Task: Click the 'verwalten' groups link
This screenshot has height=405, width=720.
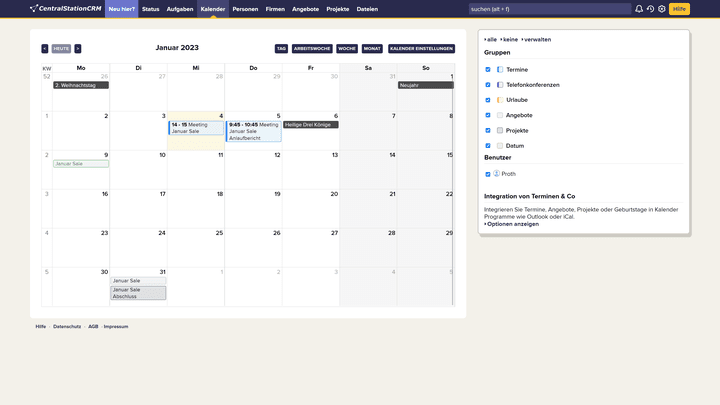Action: coord(537,39)
